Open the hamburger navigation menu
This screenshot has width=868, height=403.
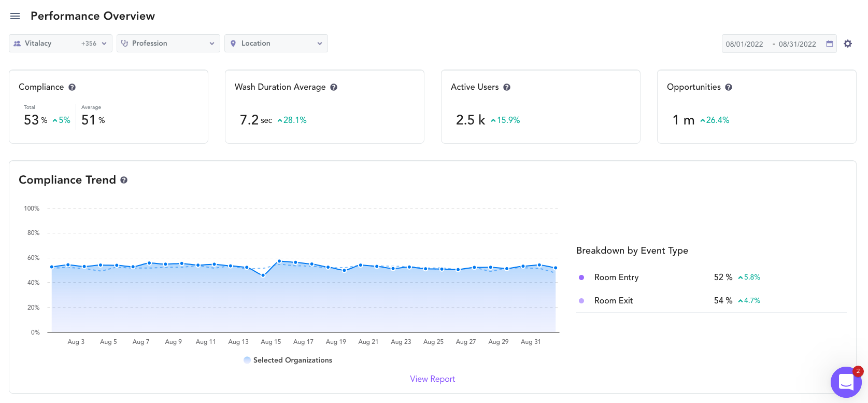tap(15, 16)
